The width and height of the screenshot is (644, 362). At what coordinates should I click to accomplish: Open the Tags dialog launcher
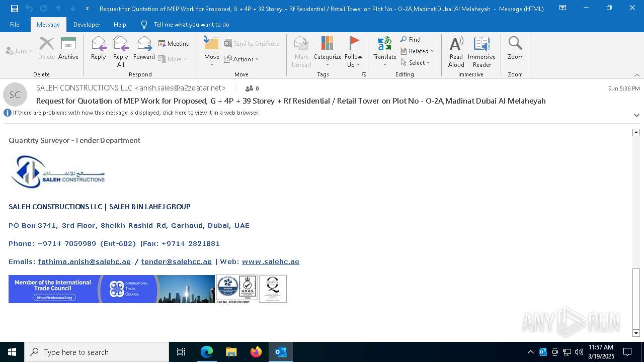coord(364,74)
